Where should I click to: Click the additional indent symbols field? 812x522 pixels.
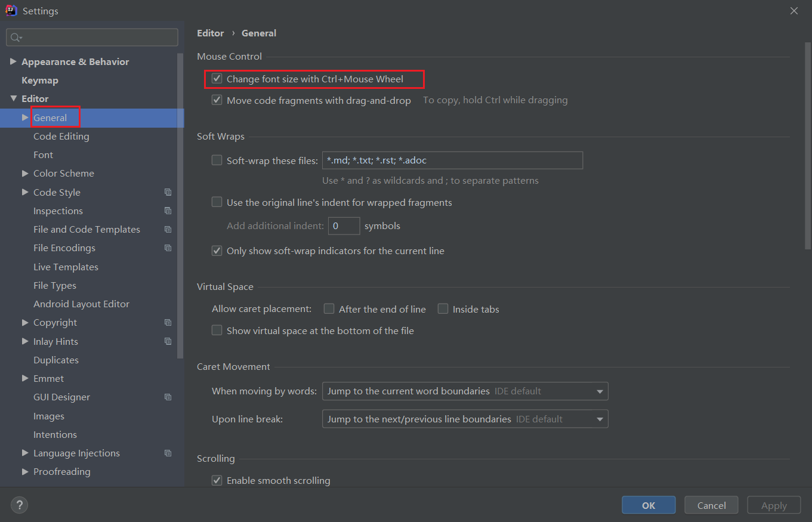tap(344, 226)
